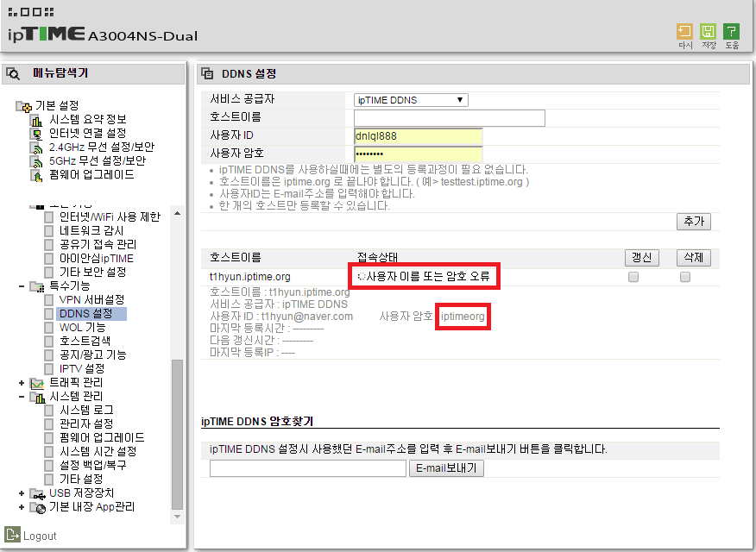The height and width of the screenshot is (552, 756).
Task: Click the E-mail보내기 button
Action: pos(446,468)
